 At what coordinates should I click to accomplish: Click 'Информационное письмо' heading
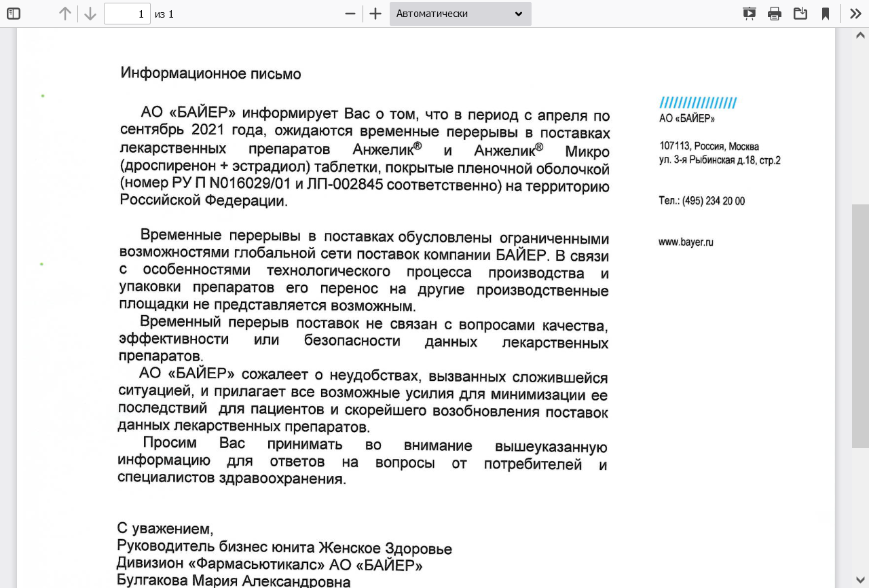point(210,73)
